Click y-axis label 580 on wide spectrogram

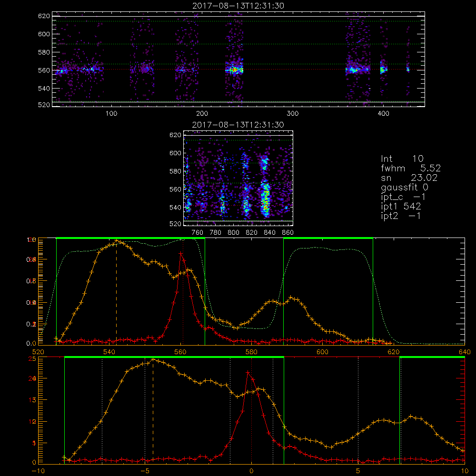[x=44, y=52]
